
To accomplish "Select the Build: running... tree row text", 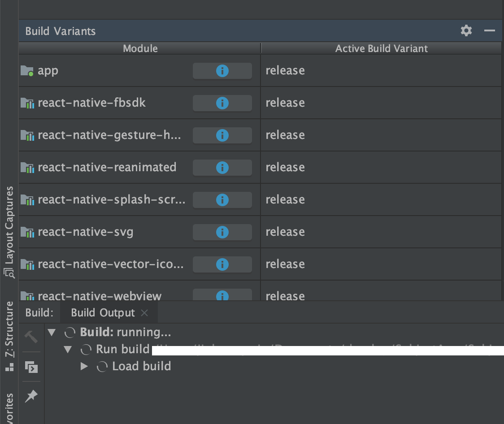I will [126, 332].
